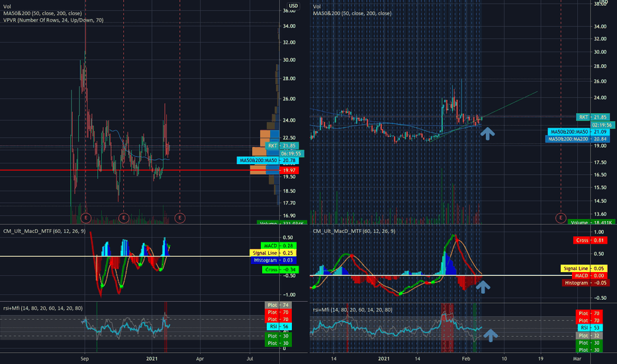
Task: Click the Cross -0.34 value label
Action: pos(280,269)
